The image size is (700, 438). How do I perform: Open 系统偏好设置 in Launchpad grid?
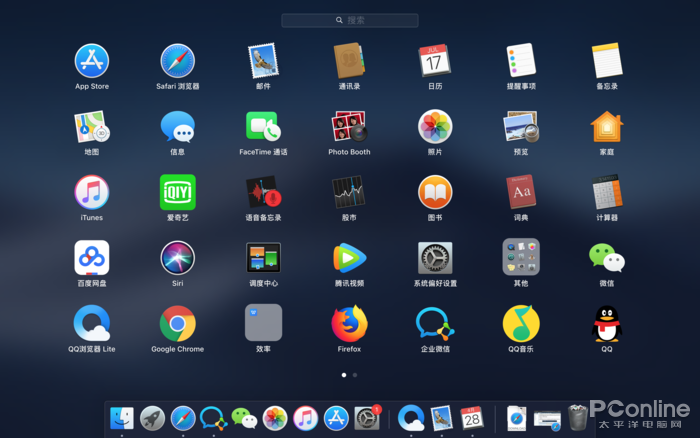coord(435,258)
